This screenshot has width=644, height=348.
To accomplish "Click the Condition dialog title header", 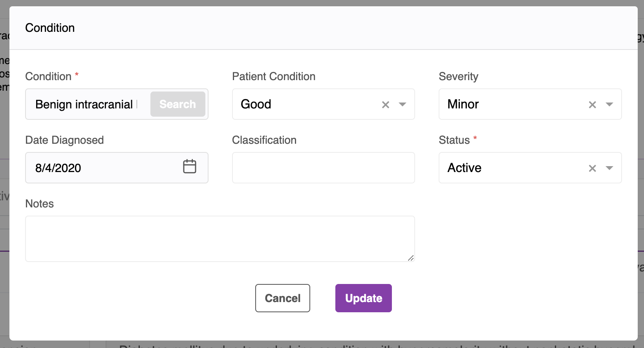I will (50, 28).
